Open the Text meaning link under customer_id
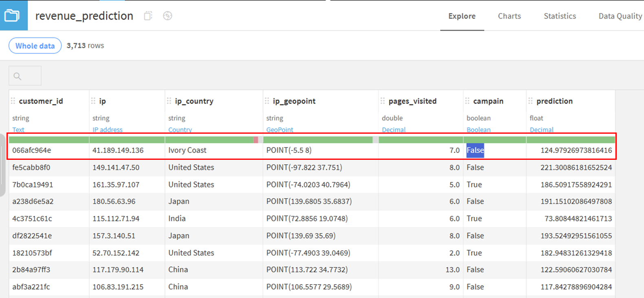 click(x=18, y=130)
